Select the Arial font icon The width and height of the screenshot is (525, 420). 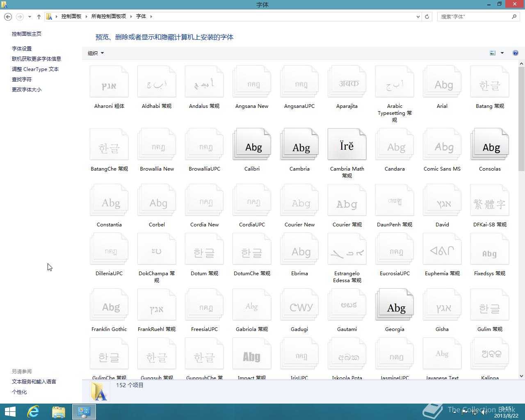pyautogui.click(x=442, y=82)
